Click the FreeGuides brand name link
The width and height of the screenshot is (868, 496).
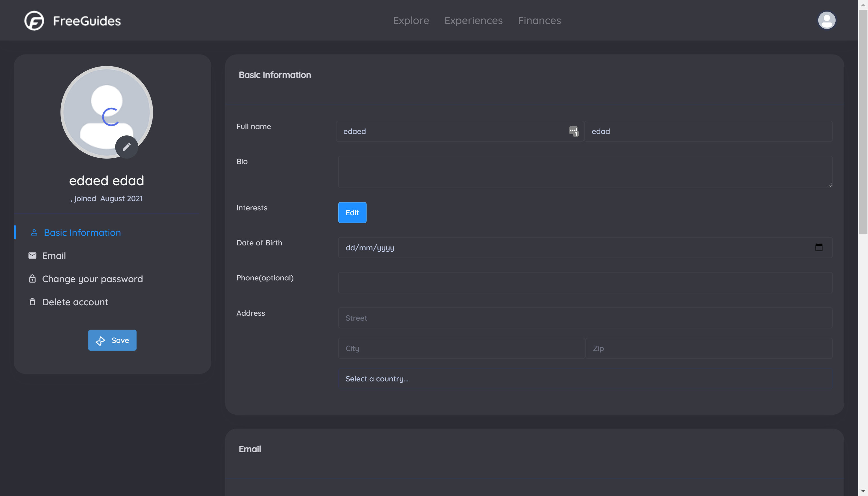pos(87,21)
